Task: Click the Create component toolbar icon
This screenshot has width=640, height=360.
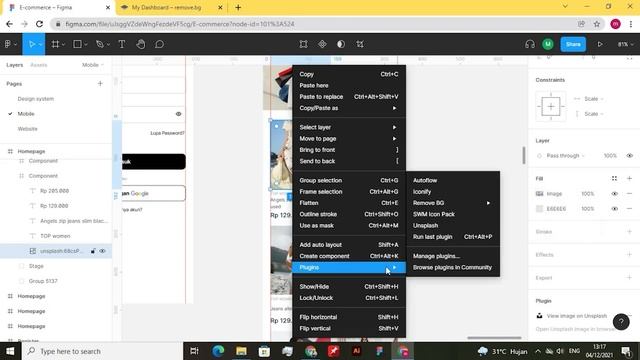Action: (322, 44)
